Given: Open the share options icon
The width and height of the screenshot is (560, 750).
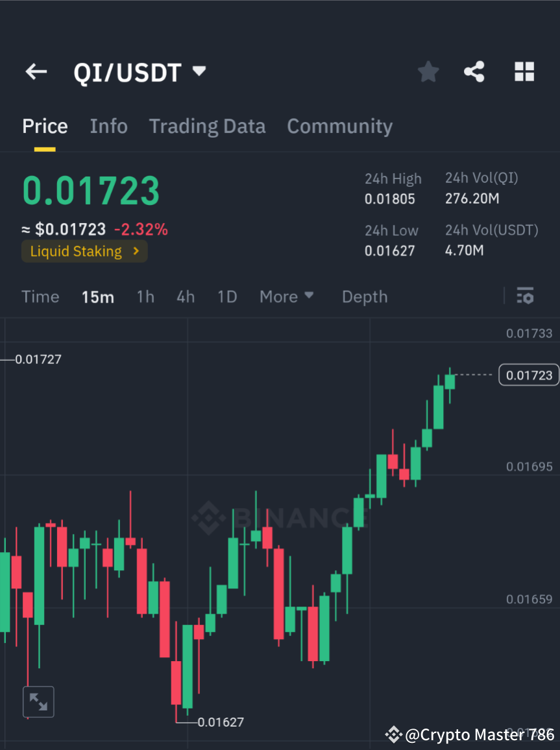Looking at the screenshot, I should click(474, 71).
